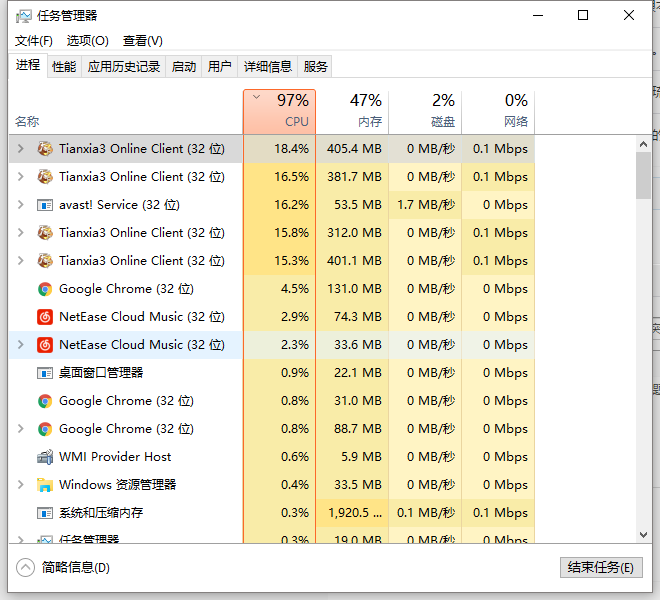
Task: Sort by the 磁盘 column header
Action: 425,112
